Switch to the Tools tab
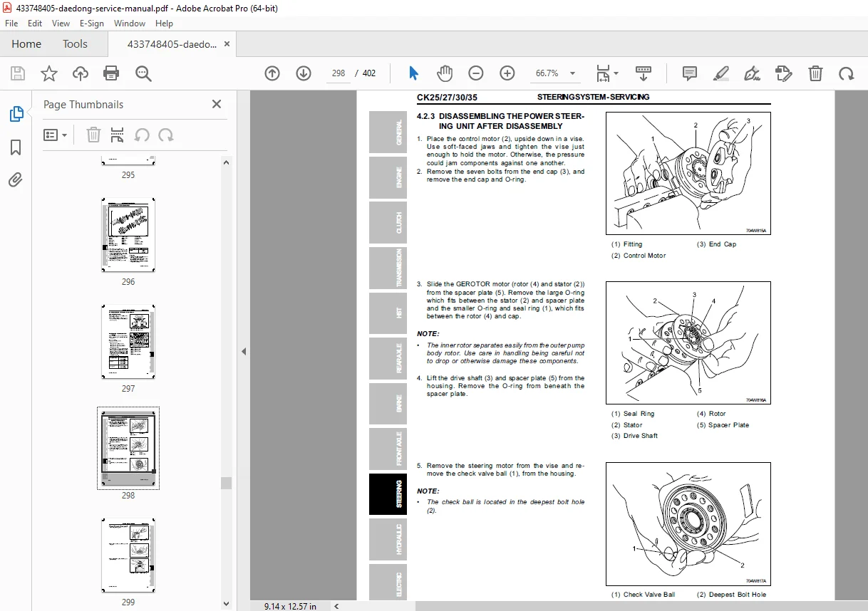This screenshot has height=611, width=868. [75, 43]
